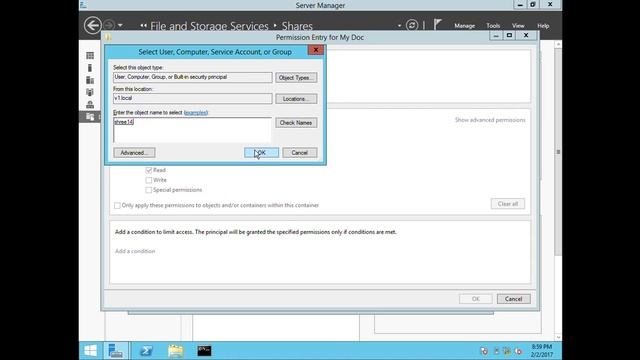This screenshot has height=360, width=640.
Task: Open the Windows Start button
Action: pyautogui.click(x=90, y=351)
